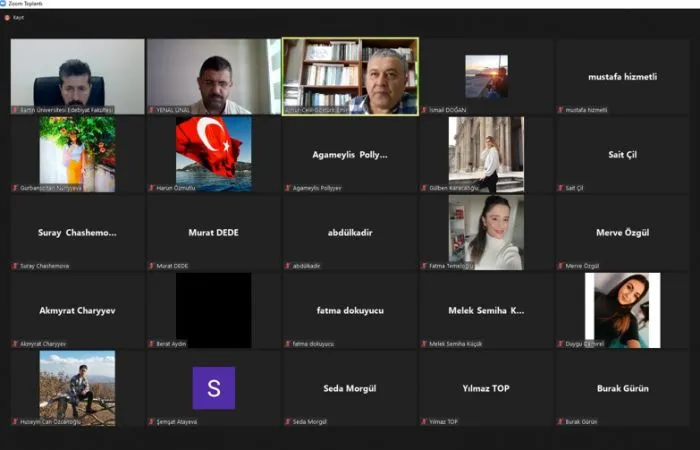Select the abdülkadir participant tile

[x=350, y=232]
